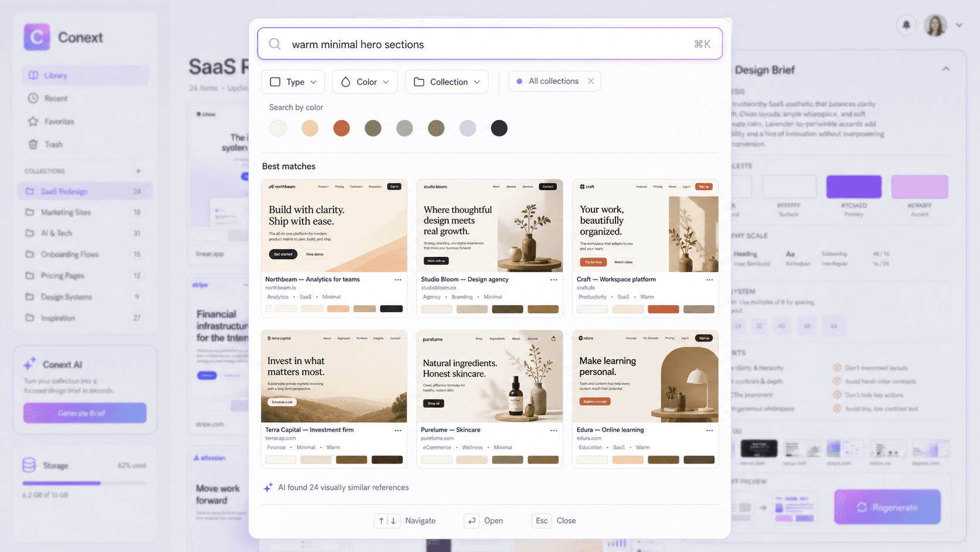Screen dimensions: 980x552
Task: Select the Inspiration collection
Action: [85, 318]
